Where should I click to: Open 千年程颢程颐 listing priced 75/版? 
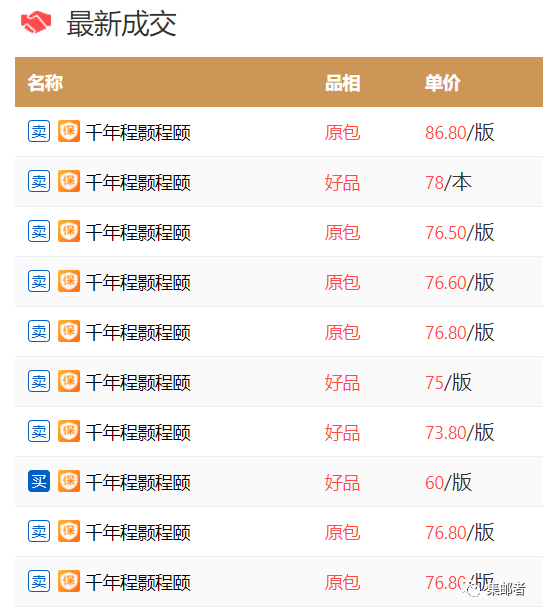point(138,382)
